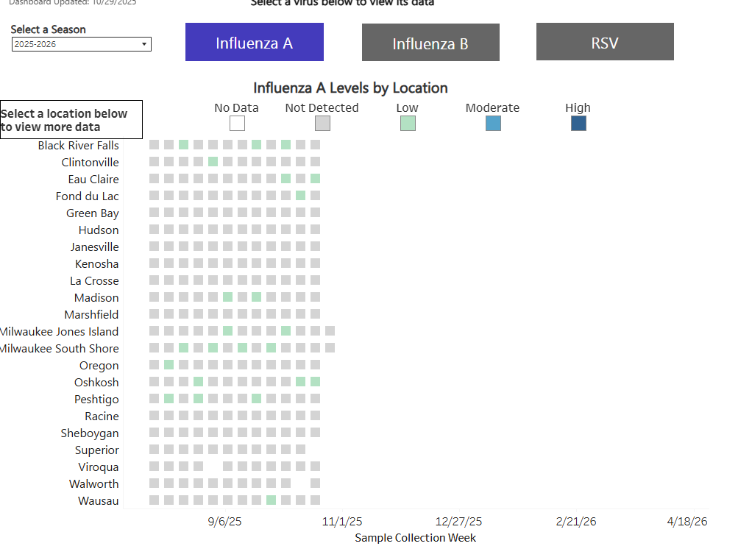Viewport: 752px width, 560px height.
Task: Click the Moderate level legend swatch
Action: [493, 123]
